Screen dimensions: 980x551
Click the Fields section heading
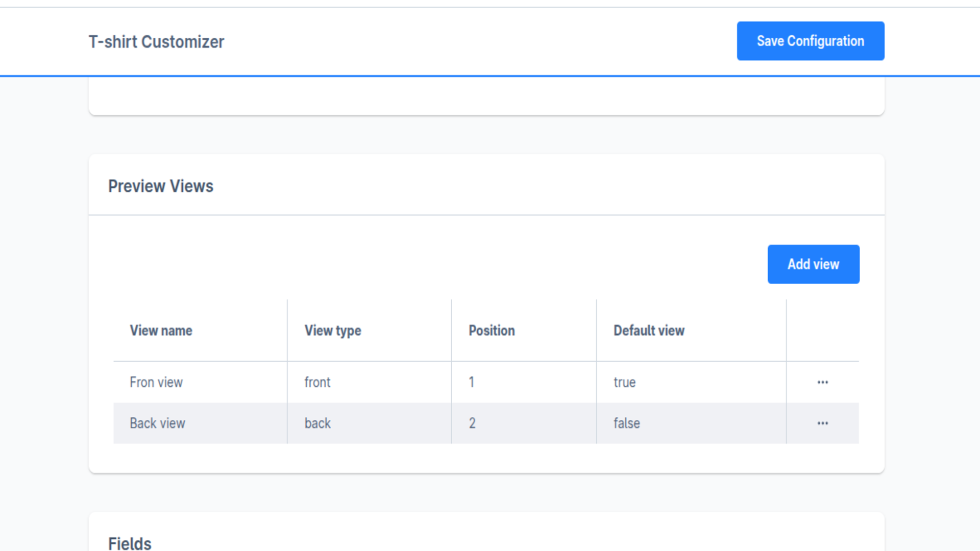[x=130, y=543]
